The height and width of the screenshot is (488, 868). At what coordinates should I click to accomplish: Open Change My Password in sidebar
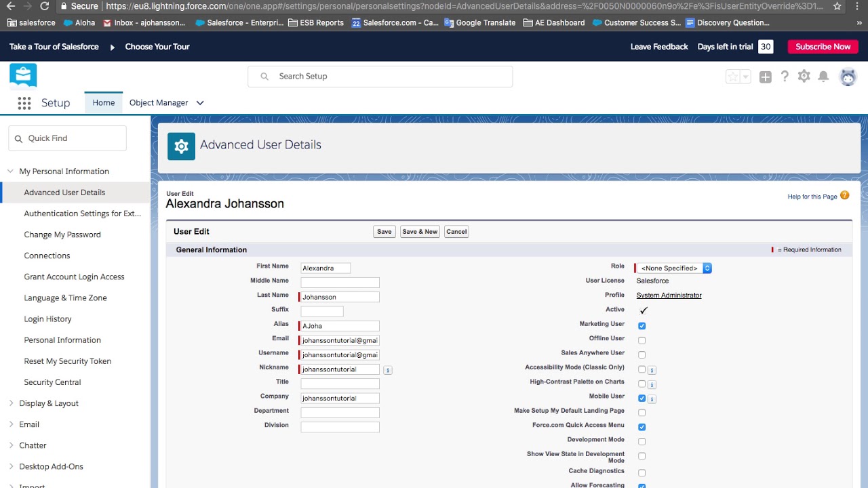coord(62,235)
